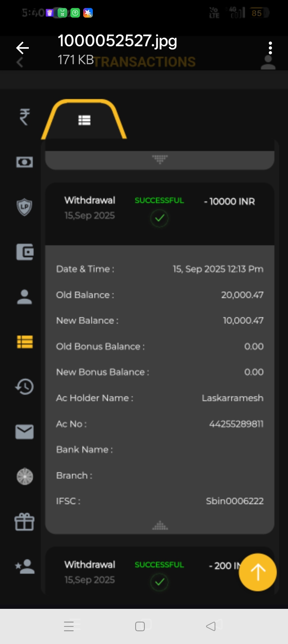
Task: Open the LP shield loyalty icon
Action: click(24, 207)
